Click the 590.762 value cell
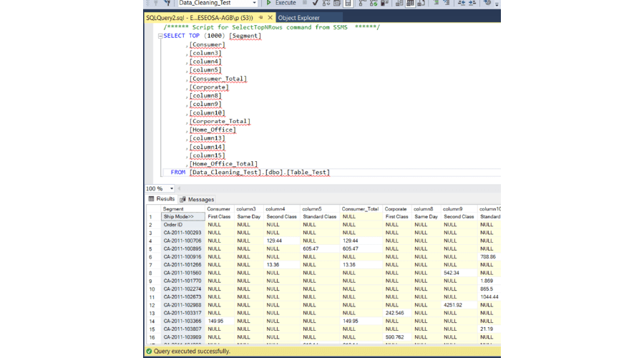This screenshot has width=644, height=358. (396, 337)
